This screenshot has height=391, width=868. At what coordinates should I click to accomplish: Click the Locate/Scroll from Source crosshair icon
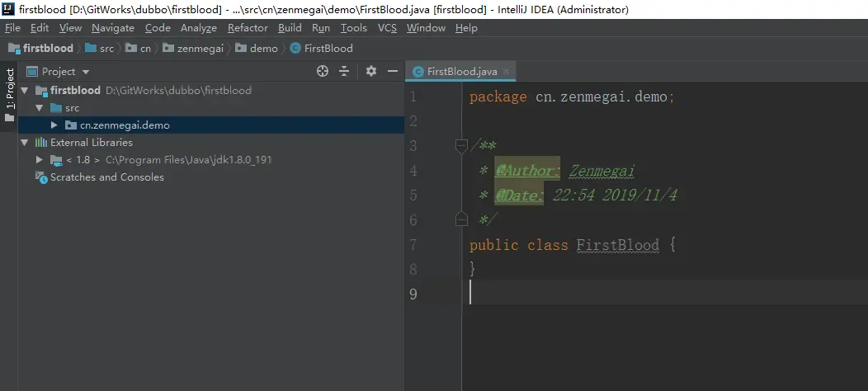point(322,71)
